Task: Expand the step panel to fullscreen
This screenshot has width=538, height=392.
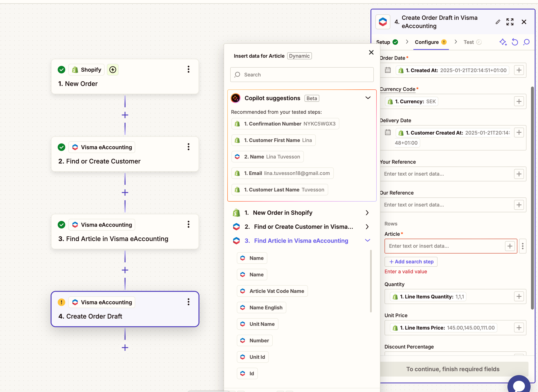Action: [510, 22]
